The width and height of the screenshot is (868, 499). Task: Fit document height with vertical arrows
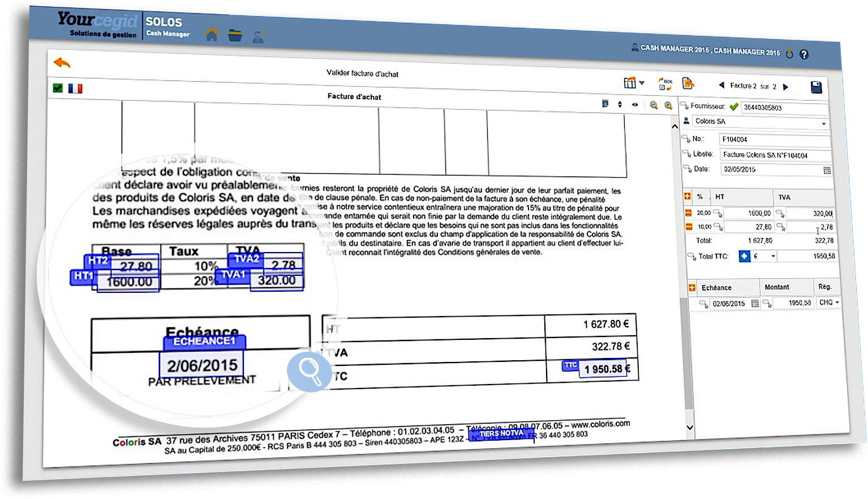point(620,104)
